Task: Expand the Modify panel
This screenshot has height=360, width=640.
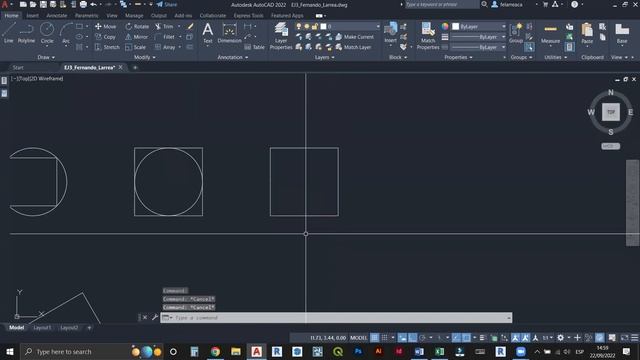Action: (144, 58)
